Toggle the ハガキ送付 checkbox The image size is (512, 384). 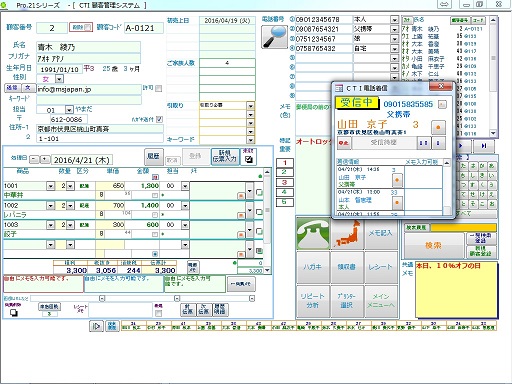tap(159, 119)
